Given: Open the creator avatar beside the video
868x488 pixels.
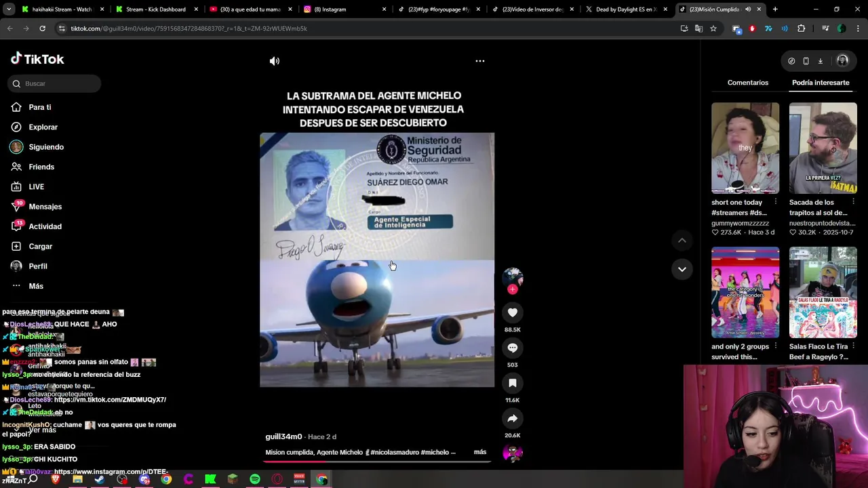Looking at the screenshot, I should point(513,277).
